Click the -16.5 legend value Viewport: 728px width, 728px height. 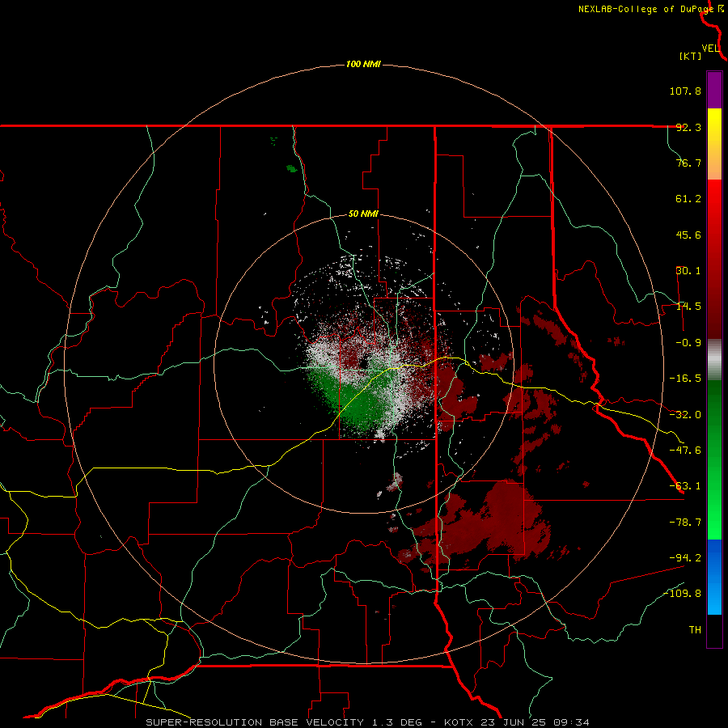[x=685, y=379]
